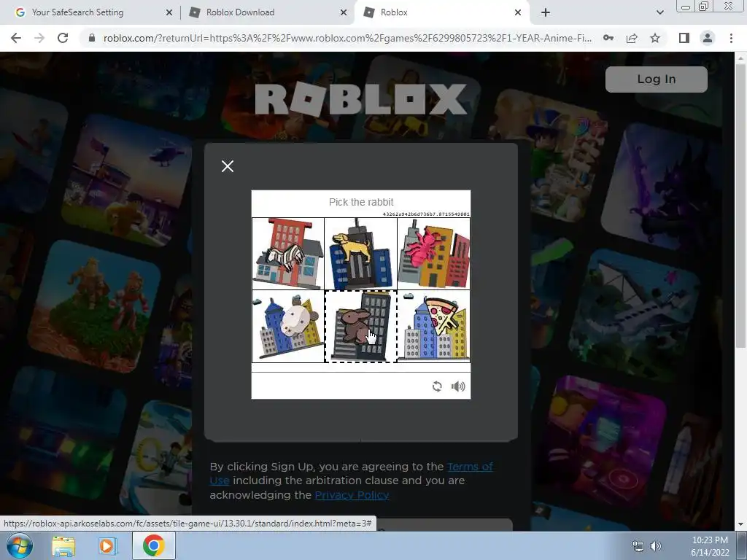This screenshot has height=560, width=747.
Task: Open system volume tray icon
Action: 656,546
